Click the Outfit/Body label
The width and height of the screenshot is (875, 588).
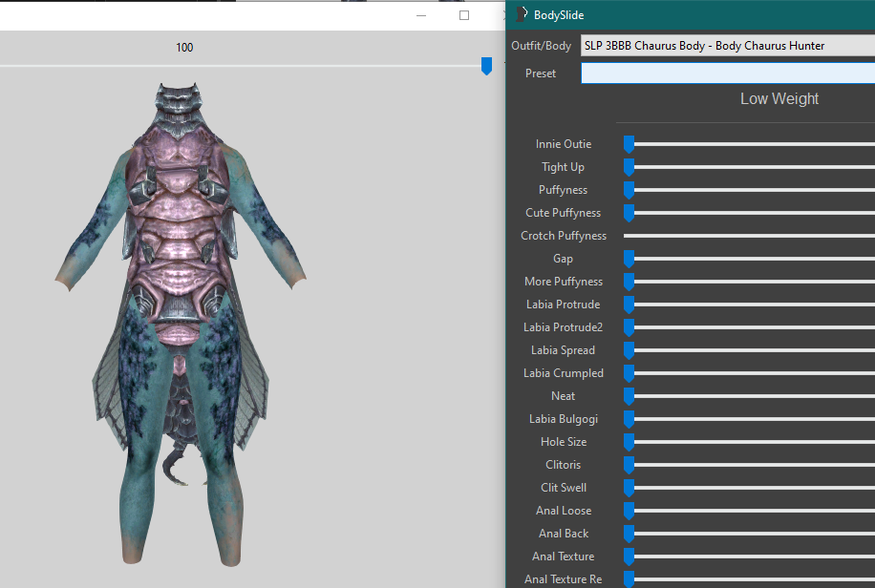541,46
